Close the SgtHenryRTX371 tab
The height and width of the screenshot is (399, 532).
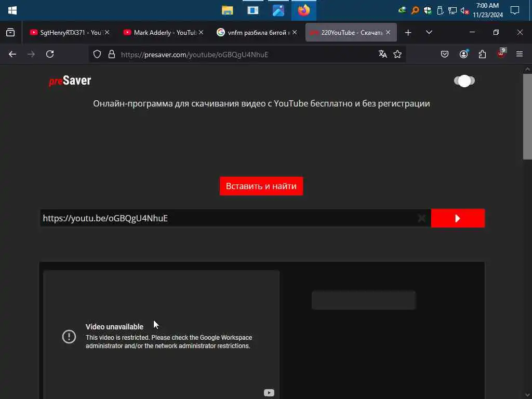click(x=107, y=32)
